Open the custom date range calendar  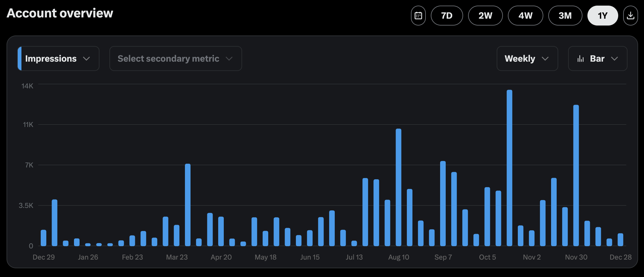418,16
